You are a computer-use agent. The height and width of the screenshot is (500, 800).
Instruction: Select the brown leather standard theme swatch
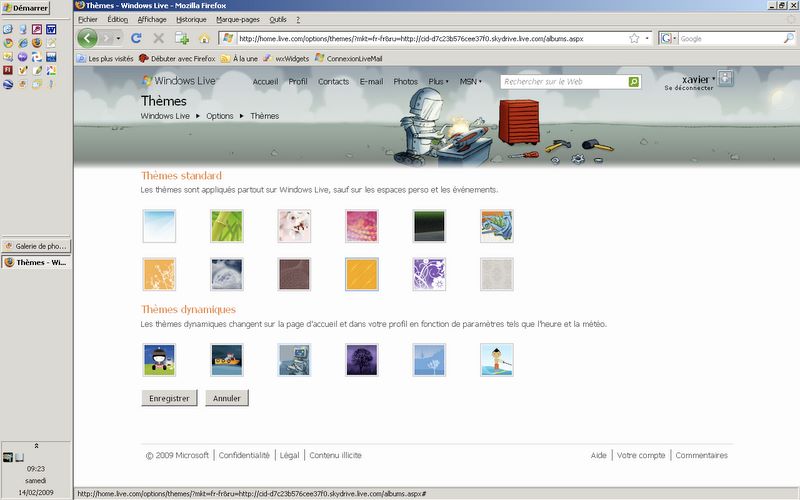tap(294, 274)
